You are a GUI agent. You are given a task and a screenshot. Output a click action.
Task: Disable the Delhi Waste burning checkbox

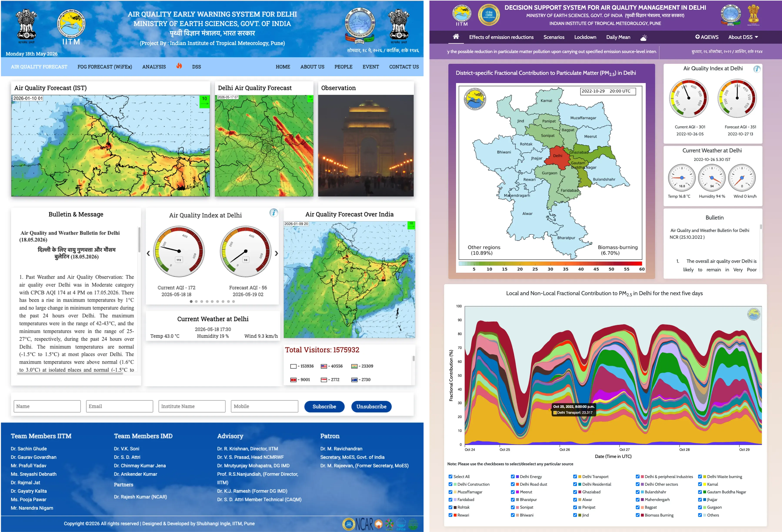tap(700, 477)
